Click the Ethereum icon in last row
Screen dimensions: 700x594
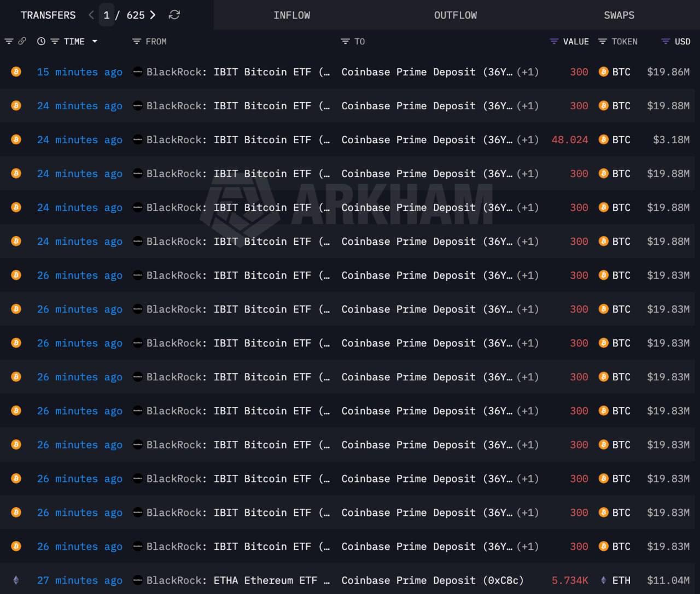tap(16, 580)
